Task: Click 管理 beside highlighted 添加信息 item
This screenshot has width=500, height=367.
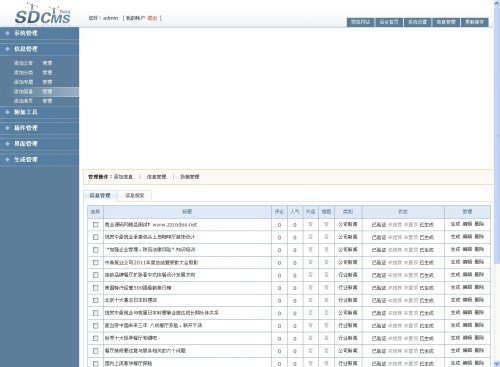Action: [x=47, y=92]
